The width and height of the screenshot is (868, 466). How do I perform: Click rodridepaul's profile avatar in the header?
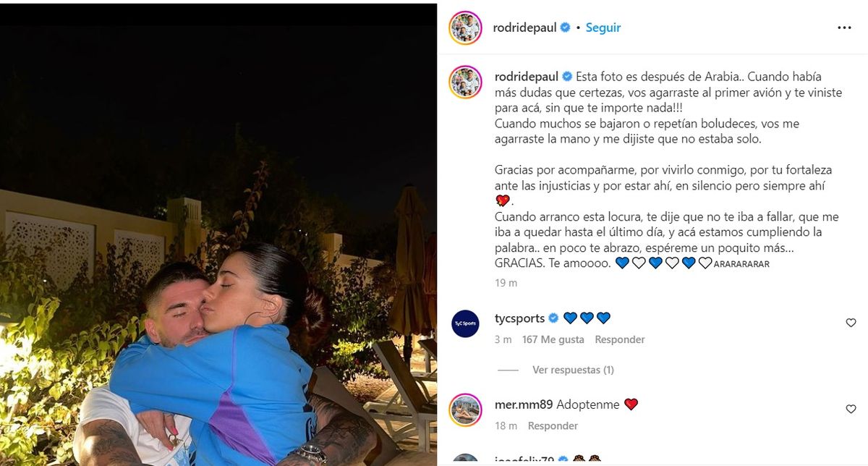click(x=465, y=27)
